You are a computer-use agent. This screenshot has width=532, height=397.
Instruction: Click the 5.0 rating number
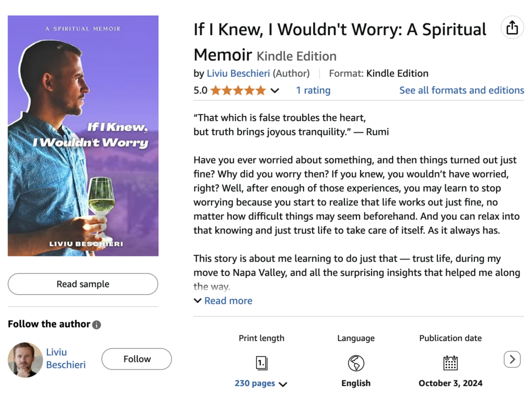pyautogui.click(x=200, y=90)
